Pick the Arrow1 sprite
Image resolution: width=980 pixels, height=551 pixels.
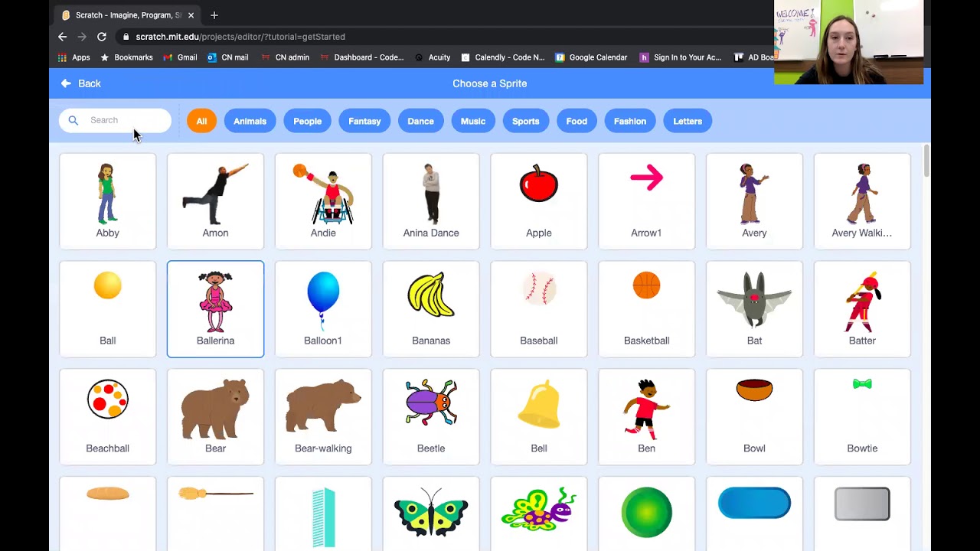(x=646, y=201)
